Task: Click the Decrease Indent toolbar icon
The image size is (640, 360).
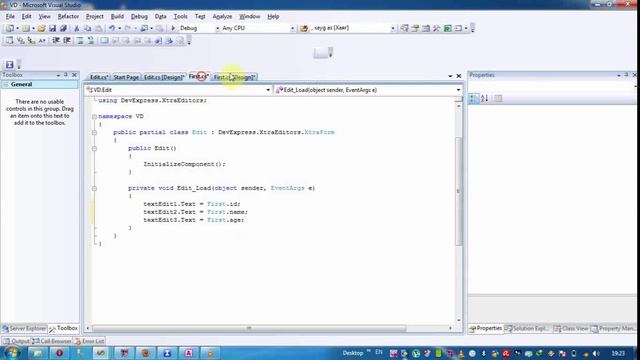Action: [x=56, y=40]
